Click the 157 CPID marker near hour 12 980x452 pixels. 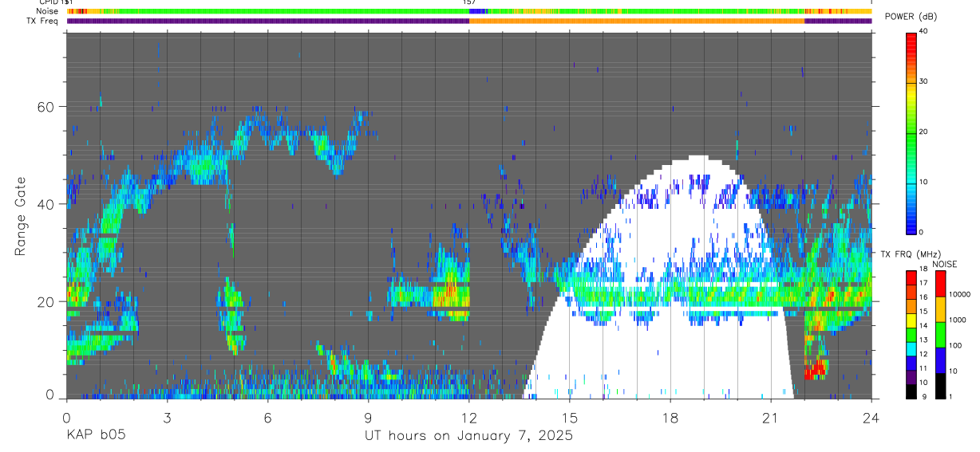point(469,2)
